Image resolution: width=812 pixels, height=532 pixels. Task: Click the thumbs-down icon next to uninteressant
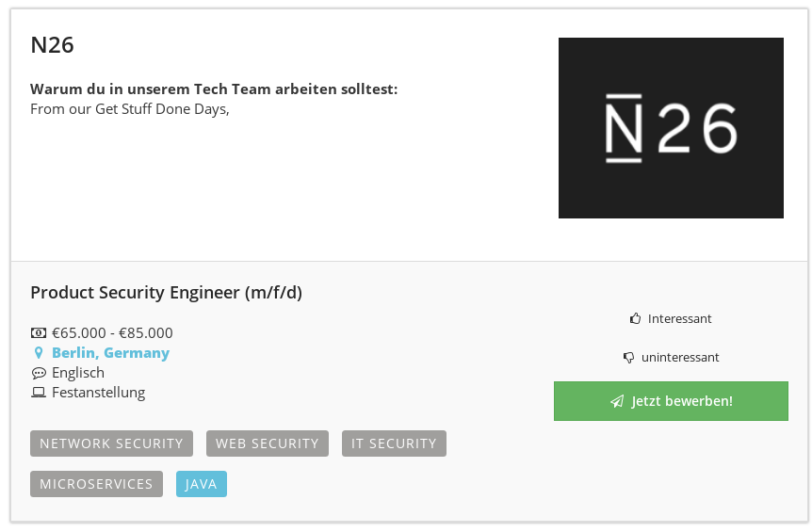[x=628, y=358]
